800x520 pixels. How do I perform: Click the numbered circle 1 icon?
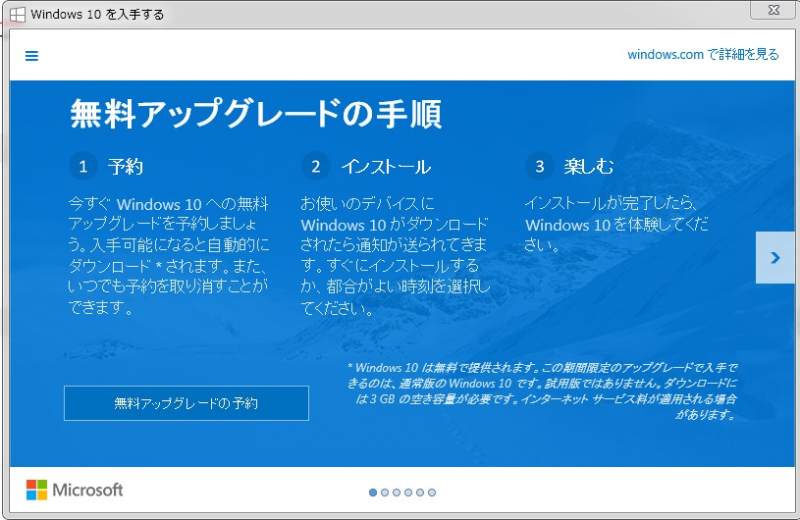(x=84, y=166)
